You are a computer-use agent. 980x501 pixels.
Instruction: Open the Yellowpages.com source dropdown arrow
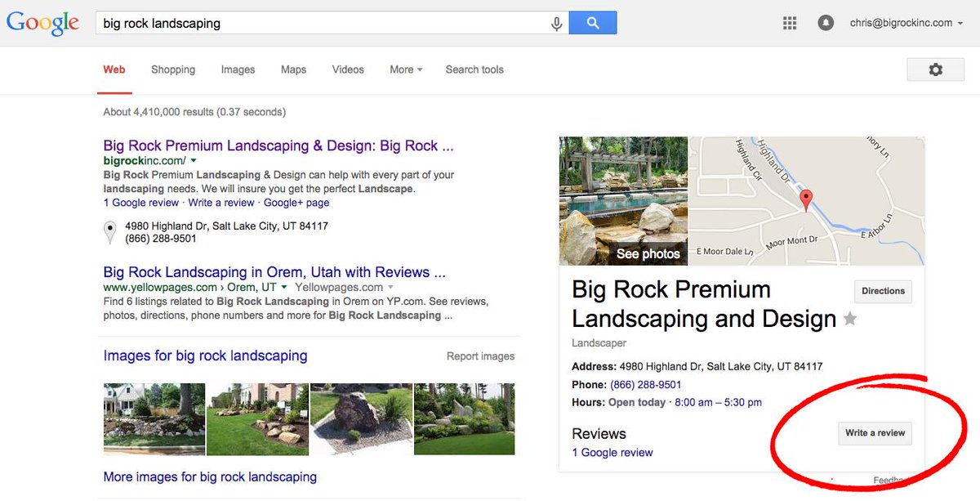[x=390, y=288]
